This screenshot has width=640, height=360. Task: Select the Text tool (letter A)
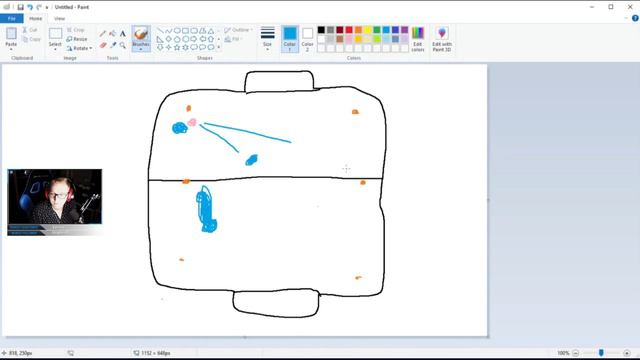(x=122, y=33)
